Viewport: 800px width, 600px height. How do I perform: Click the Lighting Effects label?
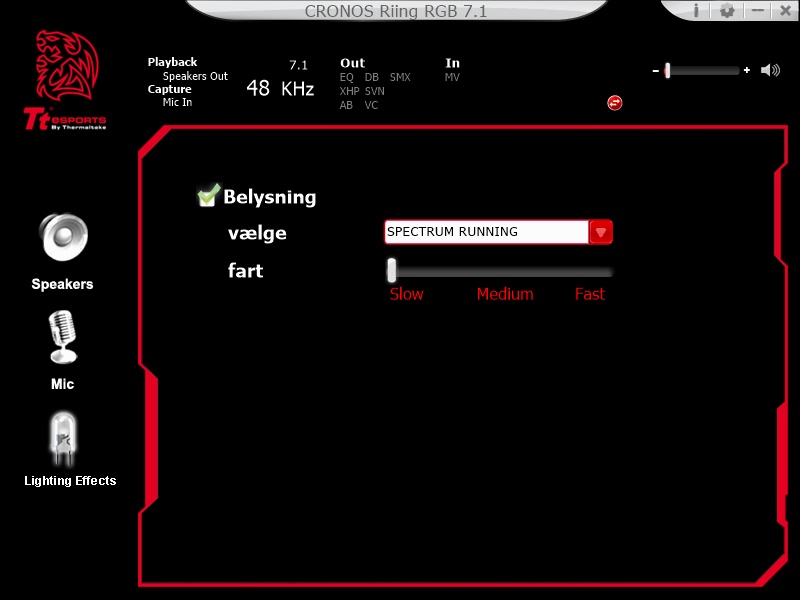coord(70,481)
